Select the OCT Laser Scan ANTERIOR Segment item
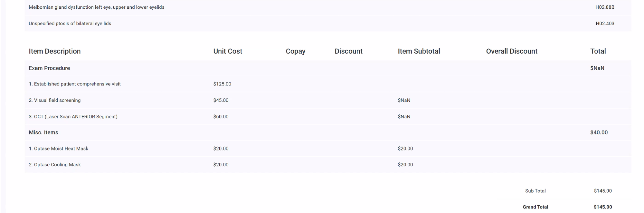644x213 pixels. 73,117
